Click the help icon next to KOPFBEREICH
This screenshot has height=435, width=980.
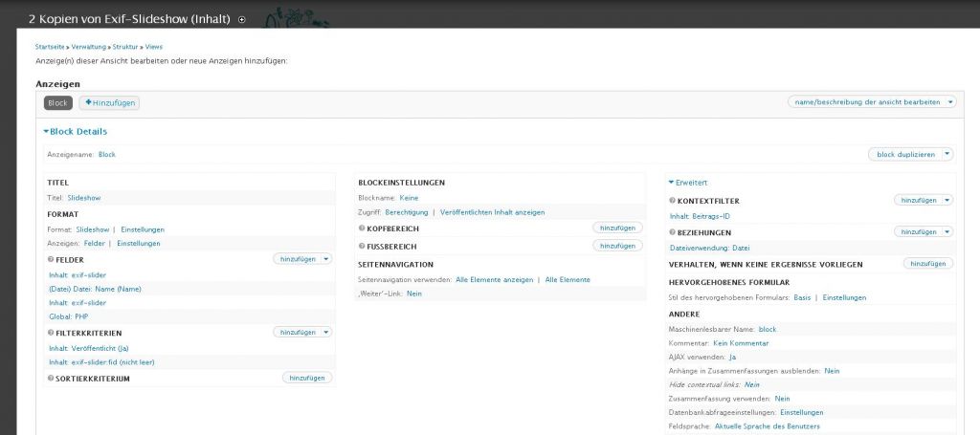tap(362, 228)
